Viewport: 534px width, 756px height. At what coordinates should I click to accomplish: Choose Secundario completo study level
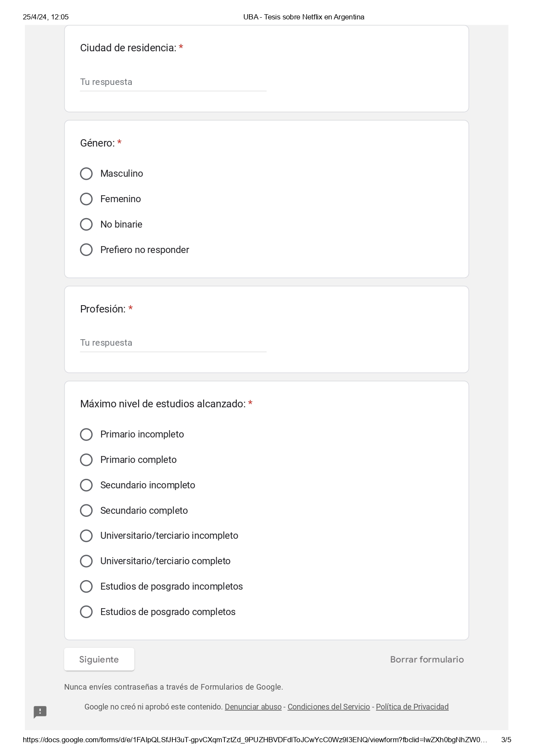(86, 511)
